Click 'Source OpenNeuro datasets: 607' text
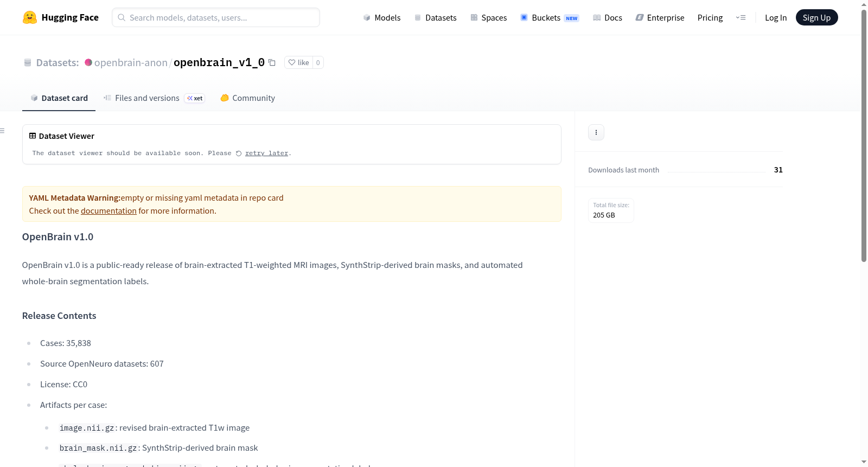This screenshot has height=467, width=868. 102,364
